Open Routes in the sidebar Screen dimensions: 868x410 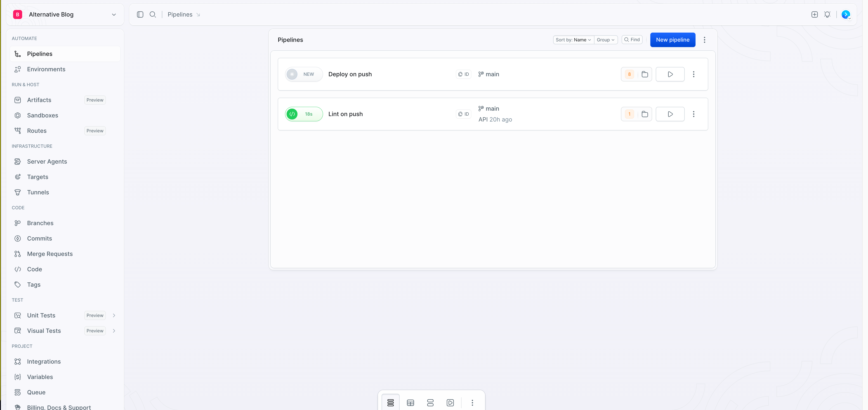37,131
